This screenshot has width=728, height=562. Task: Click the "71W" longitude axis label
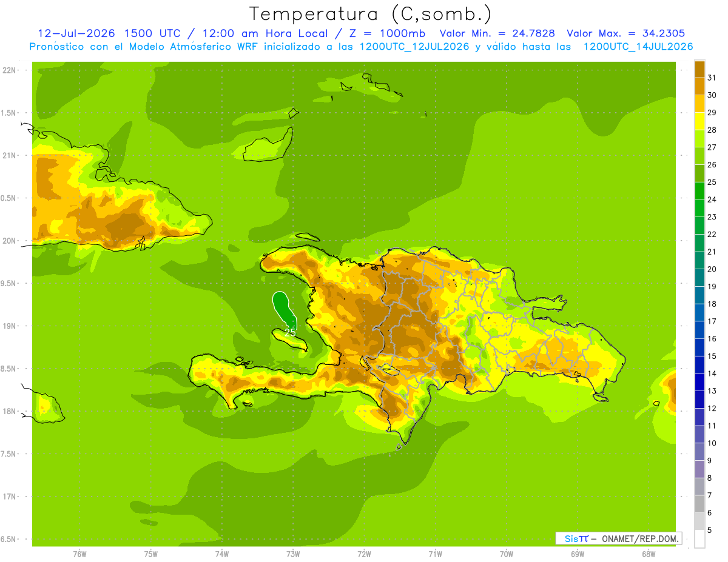tap(435, 554)
